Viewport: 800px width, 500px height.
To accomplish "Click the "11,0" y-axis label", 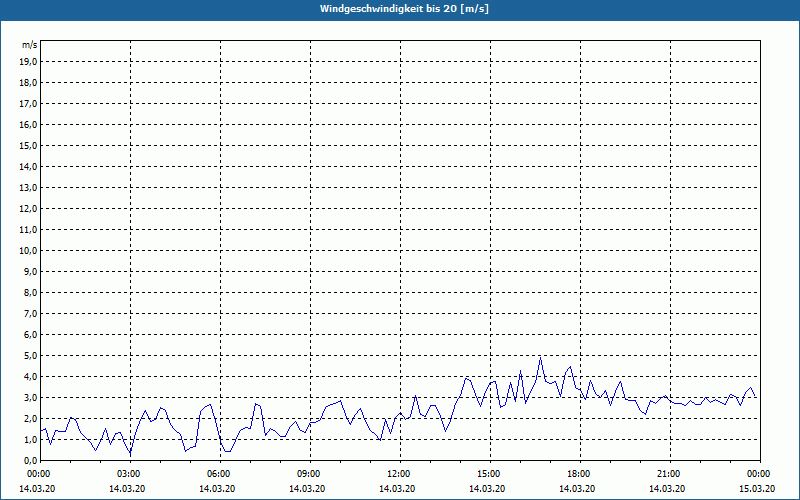I will tap(28, 230).
